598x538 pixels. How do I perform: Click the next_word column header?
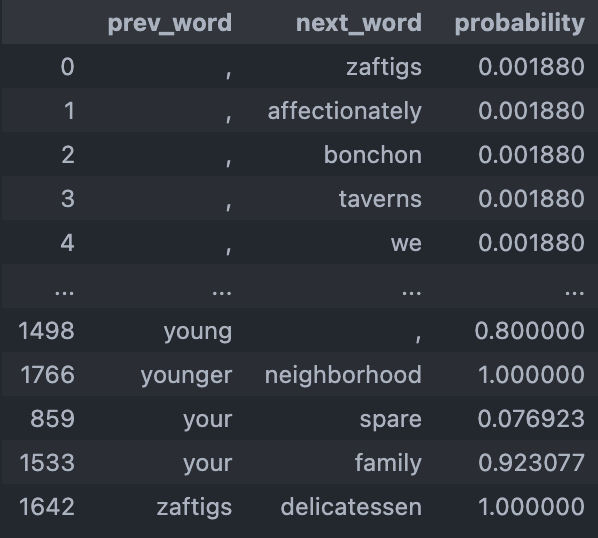pos(359,23)
